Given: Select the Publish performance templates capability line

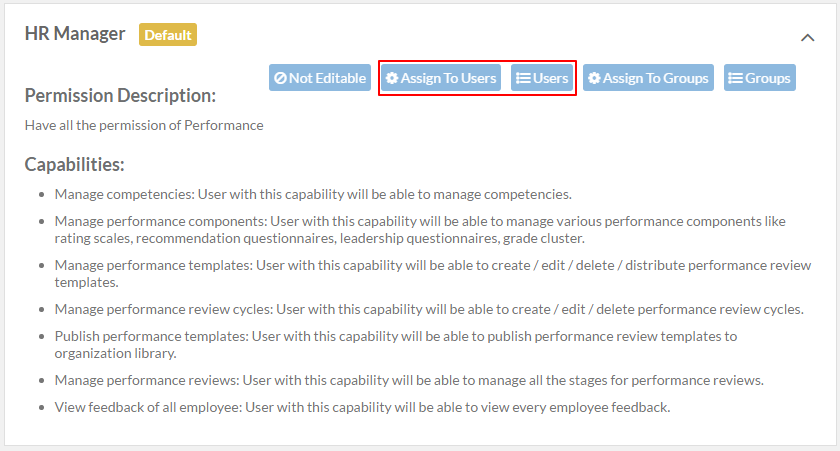Looking at the screenshot, I should pos(396,345).
